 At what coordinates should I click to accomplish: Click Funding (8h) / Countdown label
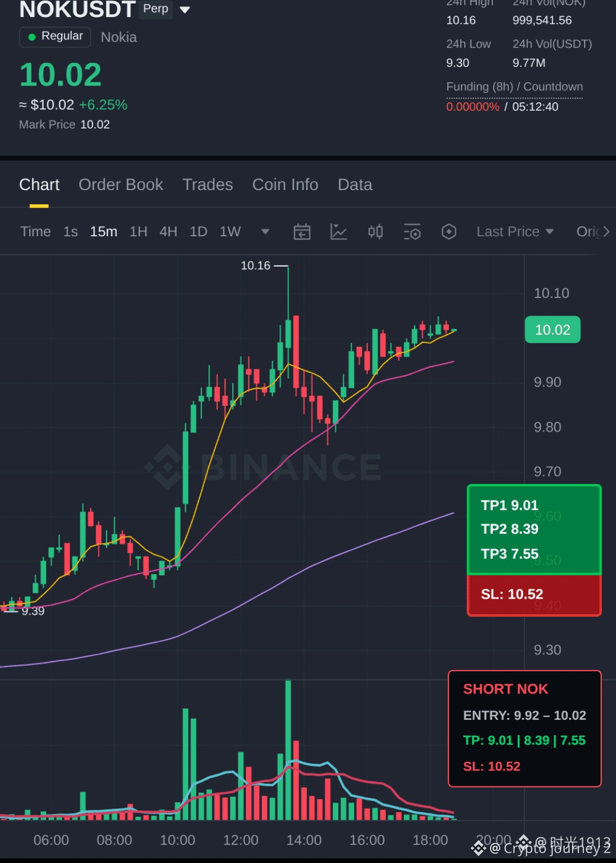coord(514,87)
